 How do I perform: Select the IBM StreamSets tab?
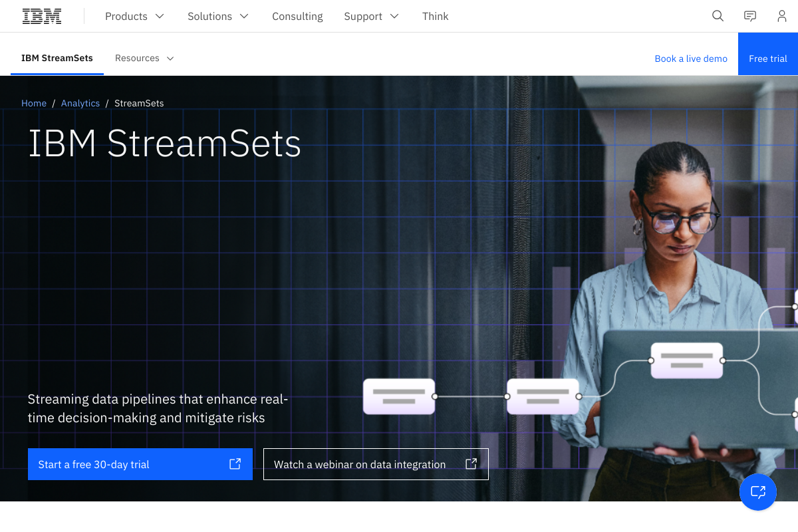click(x=57, y=59)
